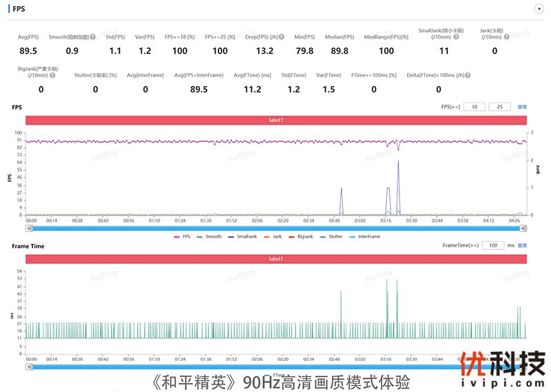Toggle the Stutter series in the legend
The image size is (551, 392).
[331, 236]
